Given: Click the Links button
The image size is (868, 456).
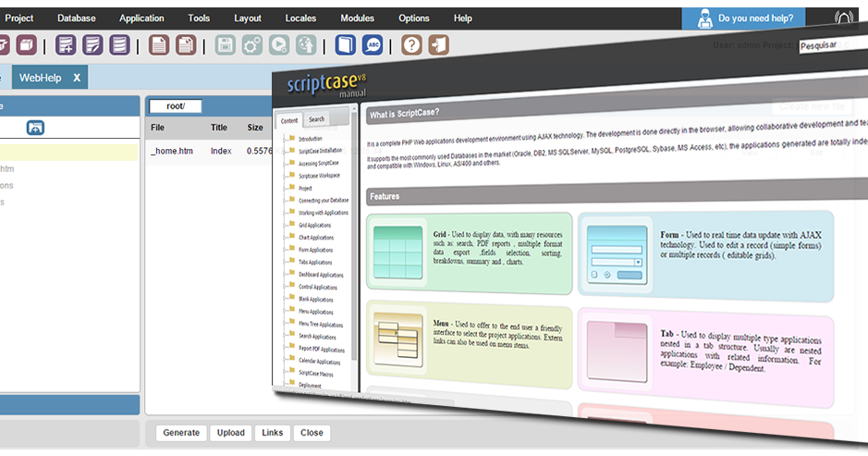Looking at the screenshot, I should 273,433.
